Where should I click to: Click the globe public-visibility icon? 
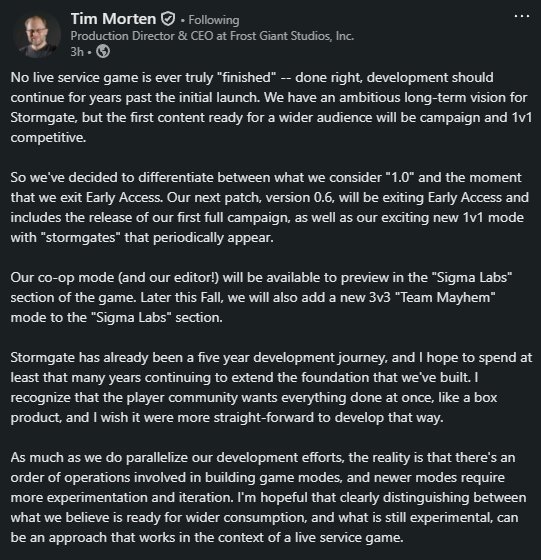tap(103, 51)
